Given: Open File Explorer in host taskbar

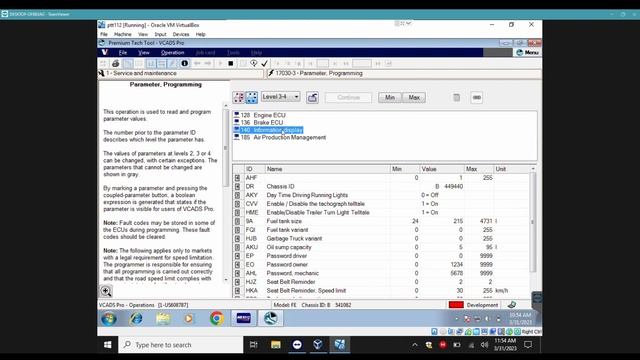Looking at the screenshot, I should (x=276, y=345).
